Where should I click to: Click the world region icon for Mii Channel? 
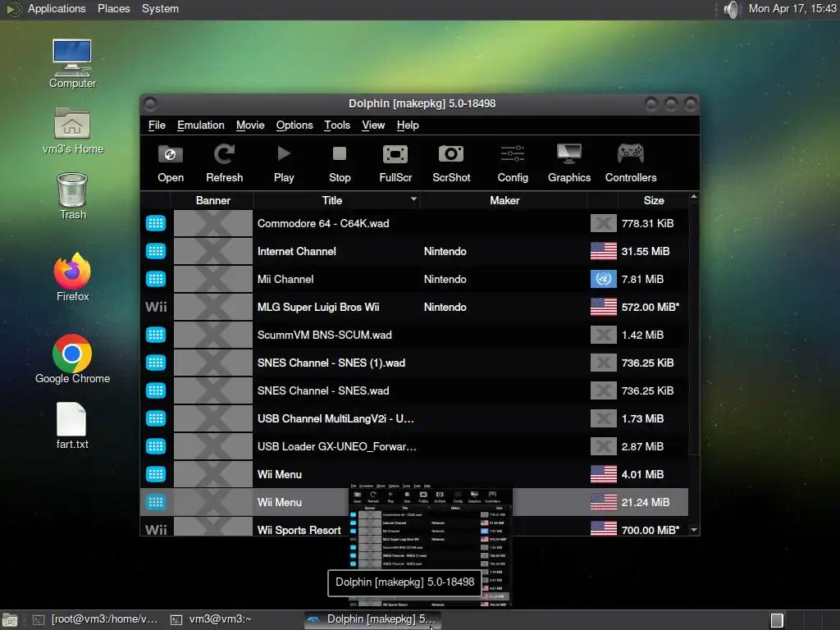pyautogui.click(x=603, y=279)
